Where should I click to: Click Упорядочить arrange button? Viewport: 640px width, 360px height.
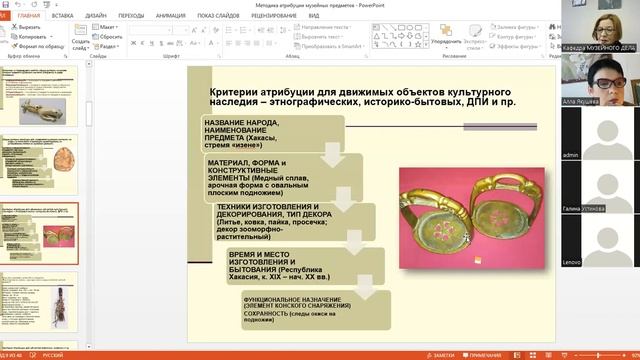pos(446,36)
